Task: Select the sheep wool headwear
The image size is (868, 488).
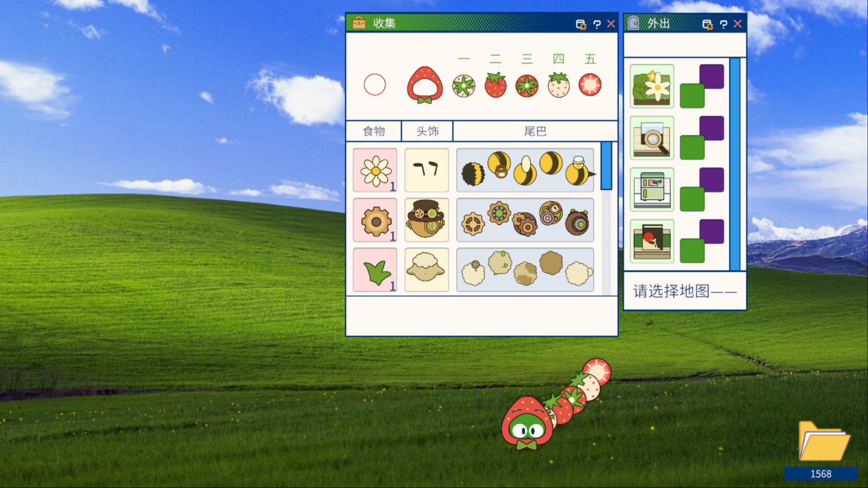Action: click(x=427, y=270)
